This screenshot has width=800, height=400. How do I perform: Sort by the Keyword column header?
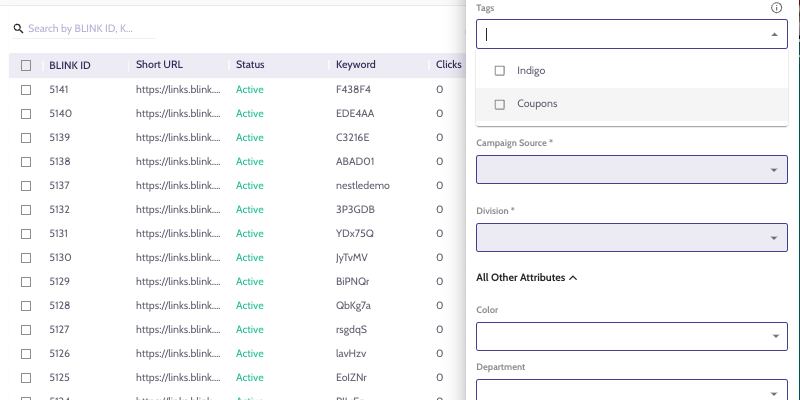356,65
